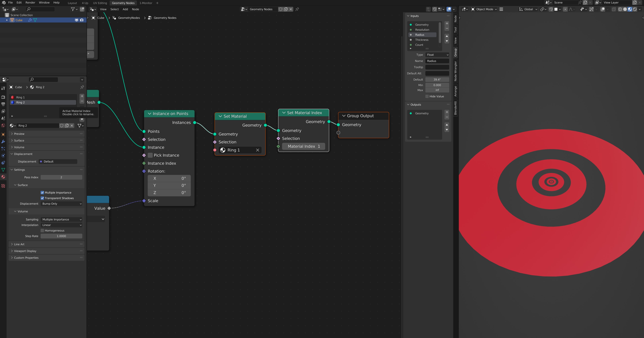Open the Object properties tab icon
Viewport: 644px width, 338px height.
3,134
